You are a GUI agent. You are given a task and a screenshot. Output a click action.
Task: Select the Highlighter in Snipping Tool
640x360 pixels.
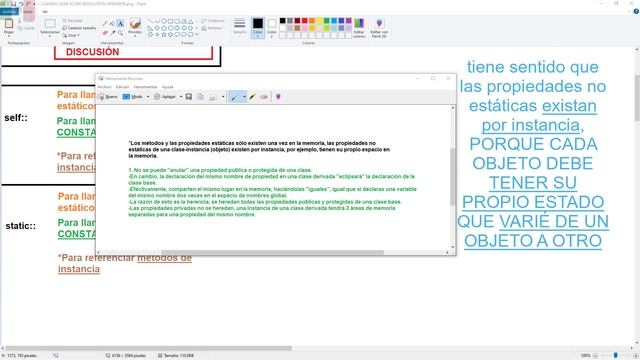click(252, 97)
